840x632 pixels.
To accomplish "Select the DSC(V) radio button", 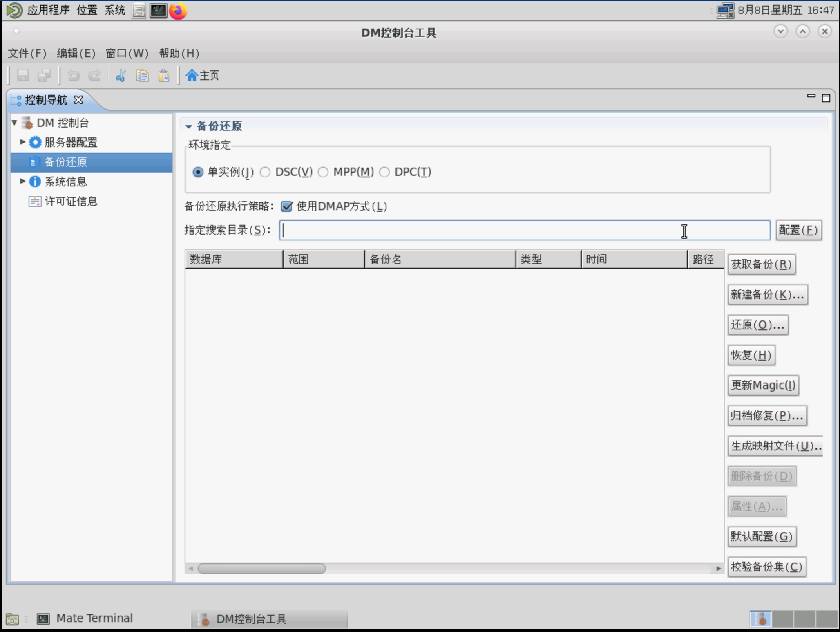I will click(x=266, y=172).
